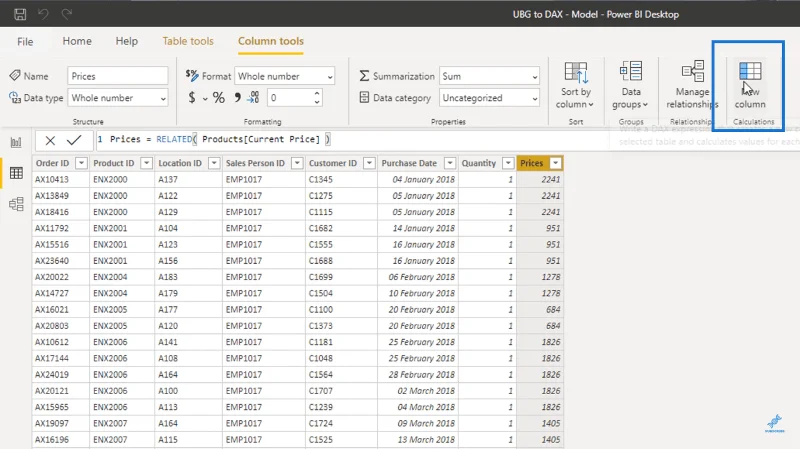Click into the DAX formula bar
This screenshot has height=449, width=800.
(352, 140)
